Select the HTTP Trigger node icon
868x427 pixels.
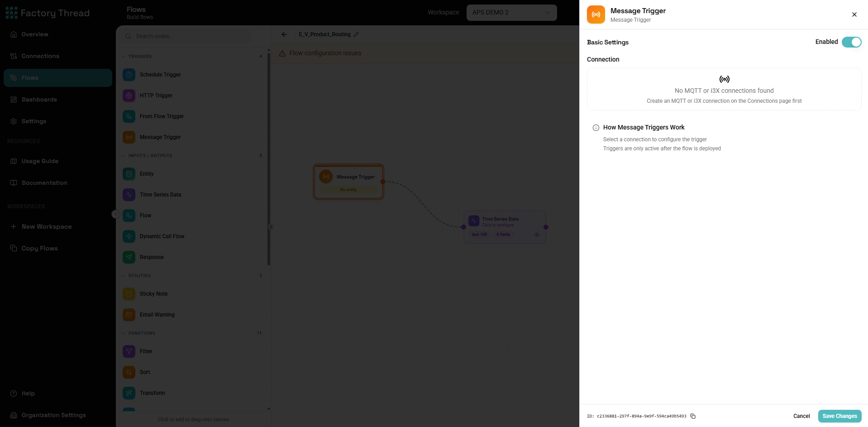[129, 96]
